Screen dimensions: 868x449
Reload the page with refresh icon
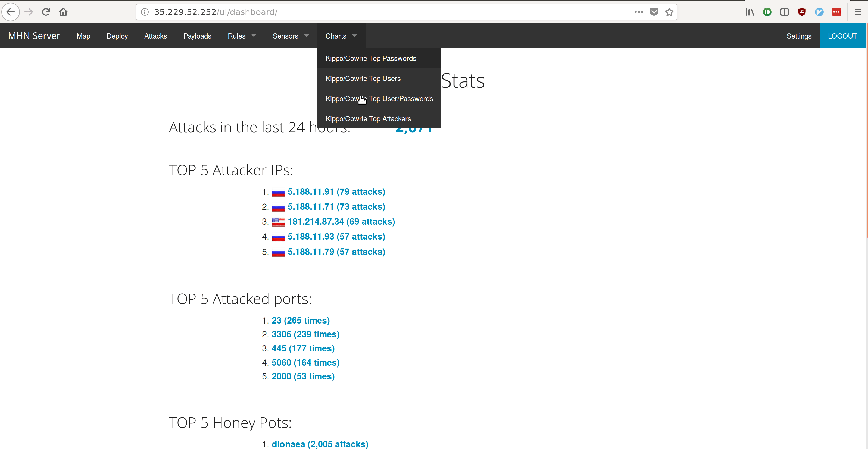tap(46, 12)
